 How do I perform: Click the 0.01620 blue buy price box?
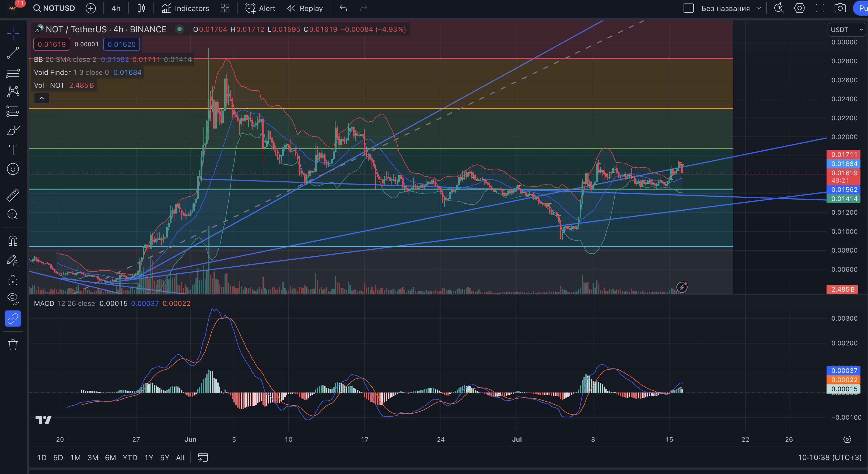tap(121, 44)
